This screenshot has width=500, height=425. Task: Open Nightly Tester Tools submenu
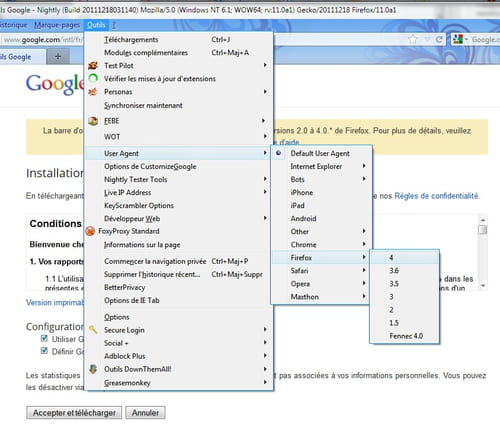(179, 179)
